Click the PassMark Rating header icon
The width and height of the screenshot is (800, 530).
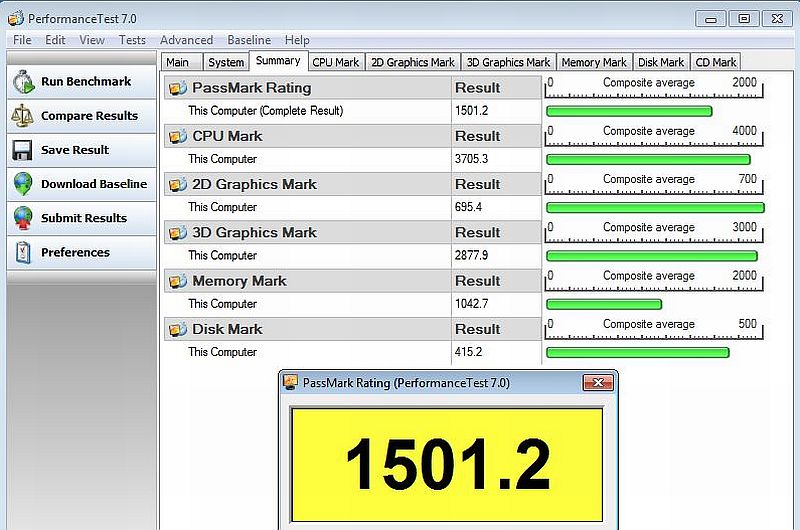[x=178, y=88]
